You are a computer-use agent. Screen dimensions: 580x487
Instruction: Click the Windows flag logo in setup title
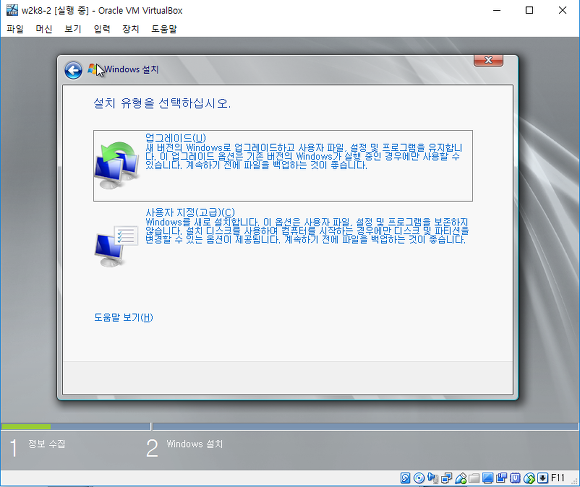pos(92,69)
